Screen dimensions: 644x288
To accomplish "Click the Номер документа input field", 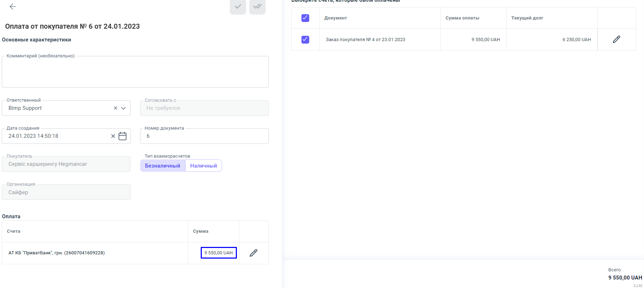I will point(204,136).
